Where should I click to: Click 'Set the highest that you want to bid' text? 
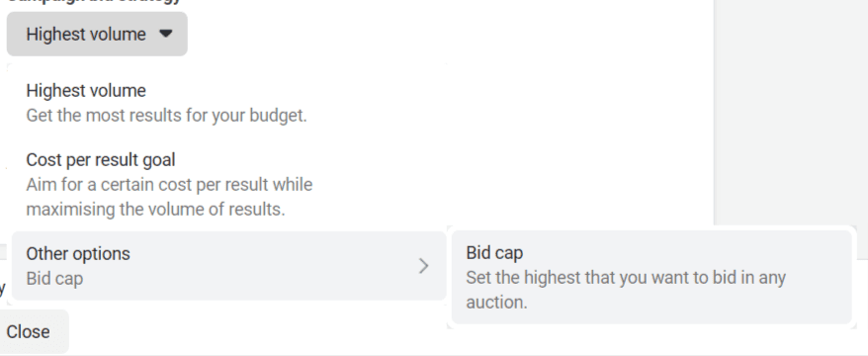tap(601, 277)
